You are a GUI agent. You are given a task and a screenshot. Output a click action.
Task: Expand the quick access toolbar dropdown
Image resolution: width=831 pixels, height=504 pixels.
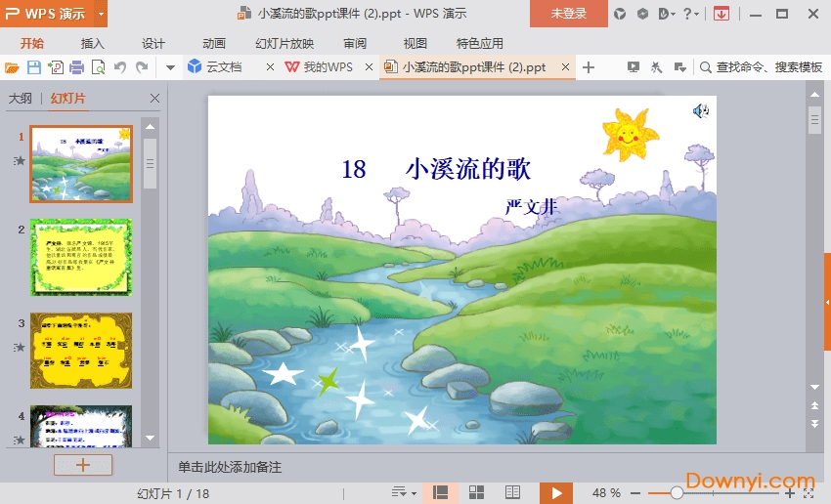point(170,67)
